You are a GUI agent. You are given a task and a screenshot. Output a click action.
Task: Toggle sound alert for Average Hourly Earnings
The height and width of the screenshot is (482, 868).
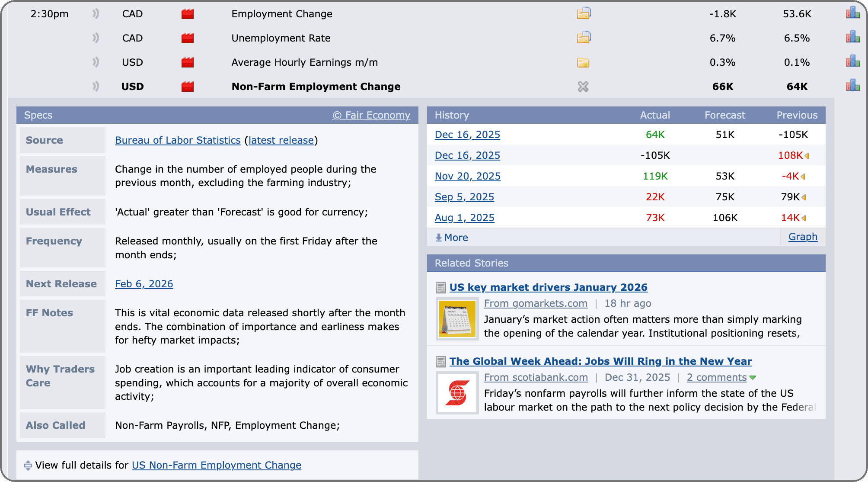96,62
